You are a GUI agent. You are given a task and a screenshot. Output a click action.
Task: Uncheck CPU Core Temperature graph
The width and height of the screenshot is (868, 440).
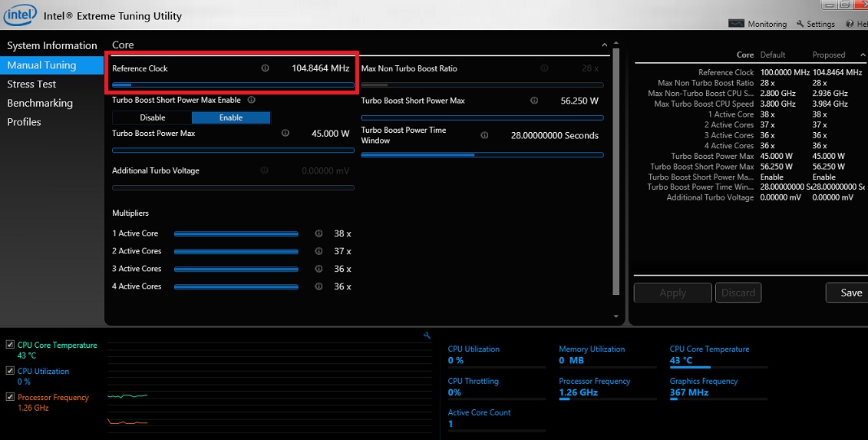[10, 345]
